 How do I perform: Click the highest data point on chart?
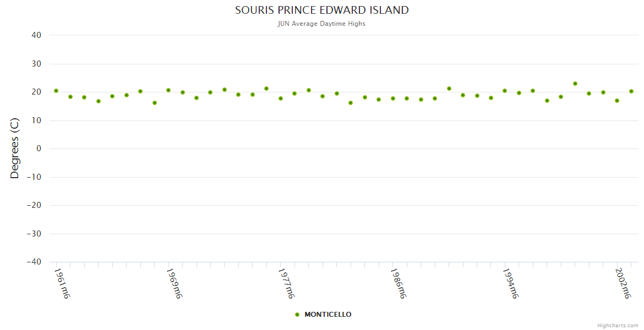click(x=575, y=84)
